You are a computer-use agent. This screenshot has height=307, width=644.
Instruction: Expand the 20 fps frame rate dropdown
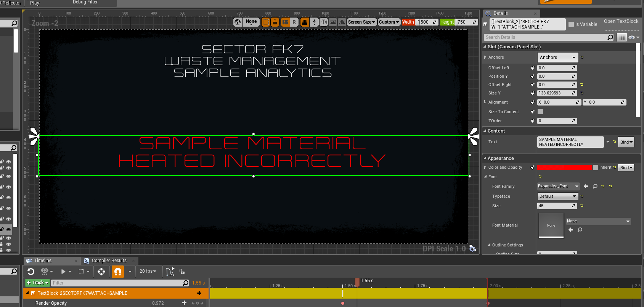click(148, 271)
